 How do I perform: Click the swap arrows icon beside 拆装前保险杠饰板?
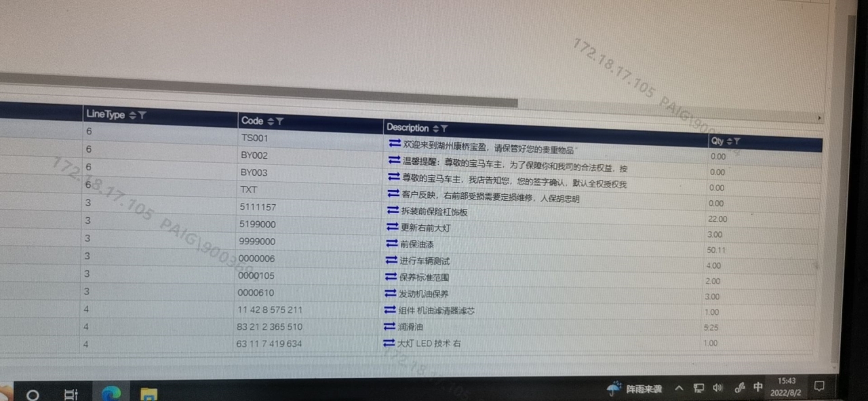392,210
